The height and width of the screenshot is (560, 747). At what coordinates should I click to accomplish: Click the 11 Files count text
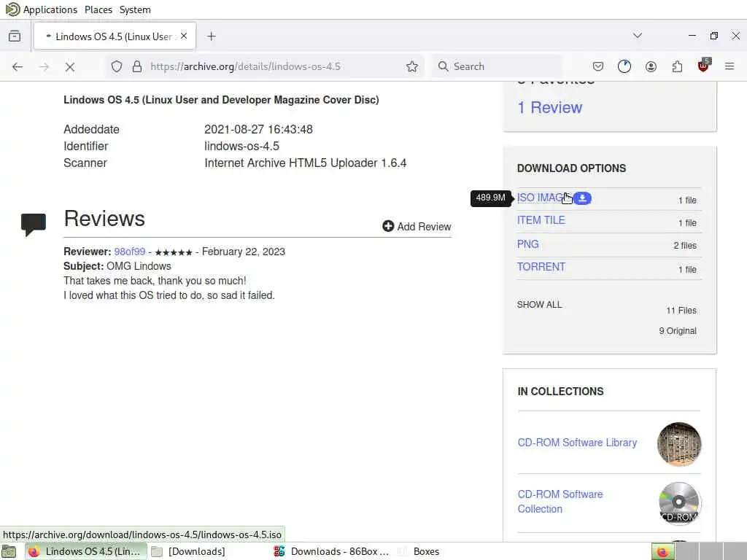coord(681,311)
